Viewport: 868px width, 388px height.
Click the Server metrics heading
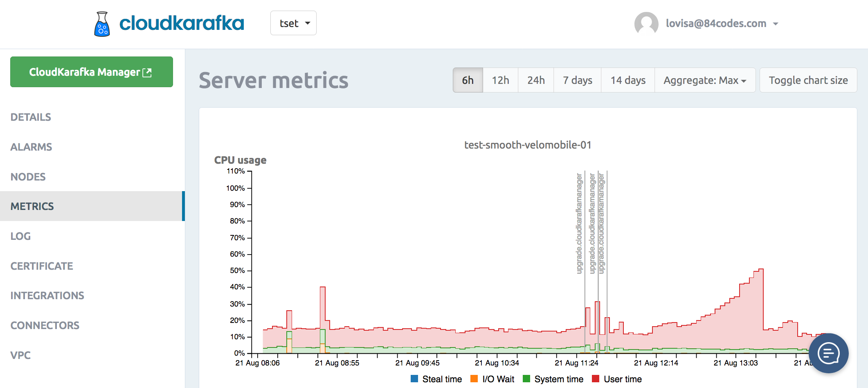(274, 80)
